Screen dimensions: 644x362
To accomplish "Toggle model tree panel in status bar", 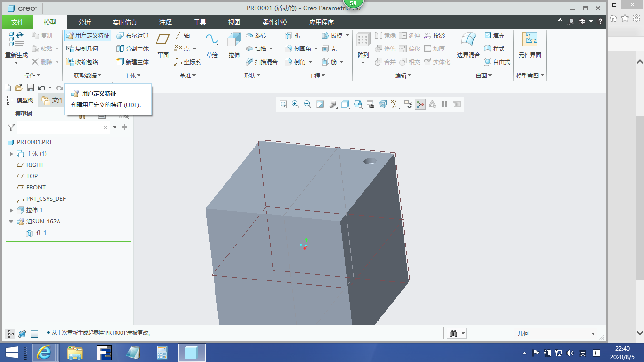I will coord(10,334).
